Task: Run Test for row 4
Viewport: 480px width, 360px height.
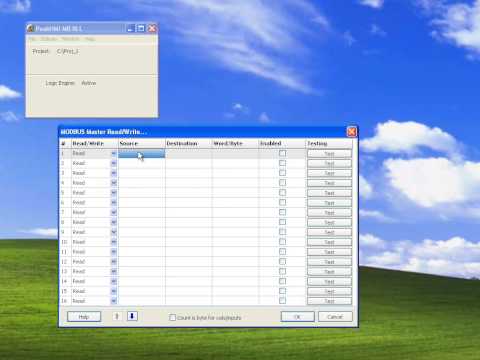Action: 329,183
